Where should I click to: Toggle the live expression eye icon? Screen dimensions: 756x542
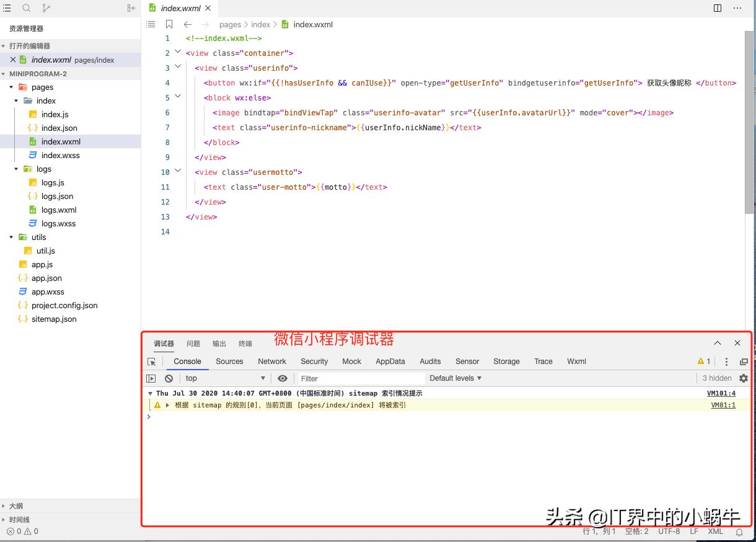point(283,378)
